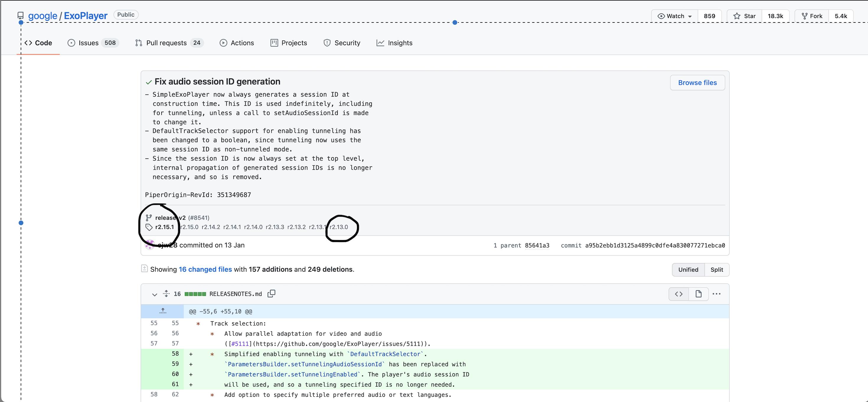Show the rich diff for RELEASENOTES.md

tap(698, 294)
